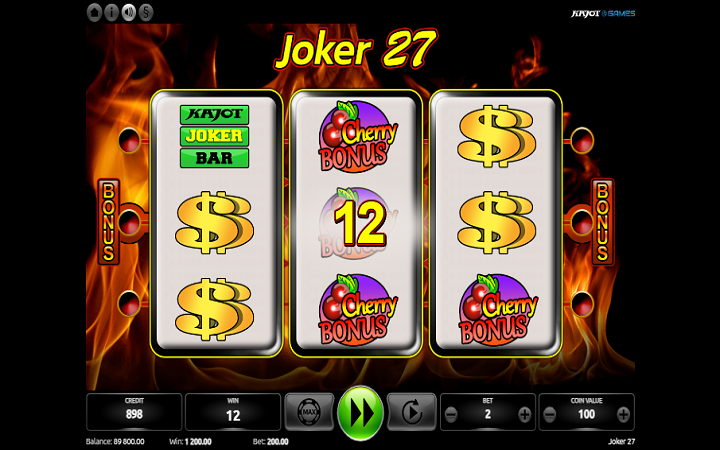Click the home icon in top bar
This screenshot has height=450, width=720.
tap(94, 12)
